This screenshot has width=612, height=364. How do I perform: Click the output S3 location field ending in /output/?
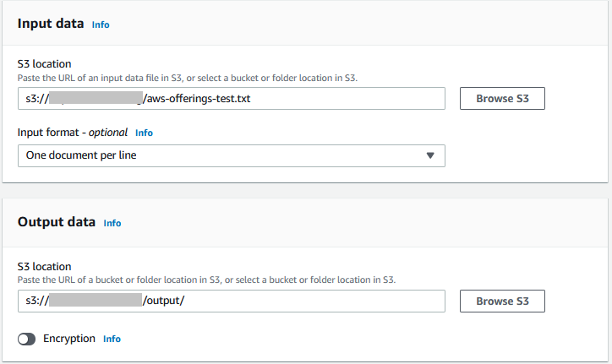click(x=231, y=302)
